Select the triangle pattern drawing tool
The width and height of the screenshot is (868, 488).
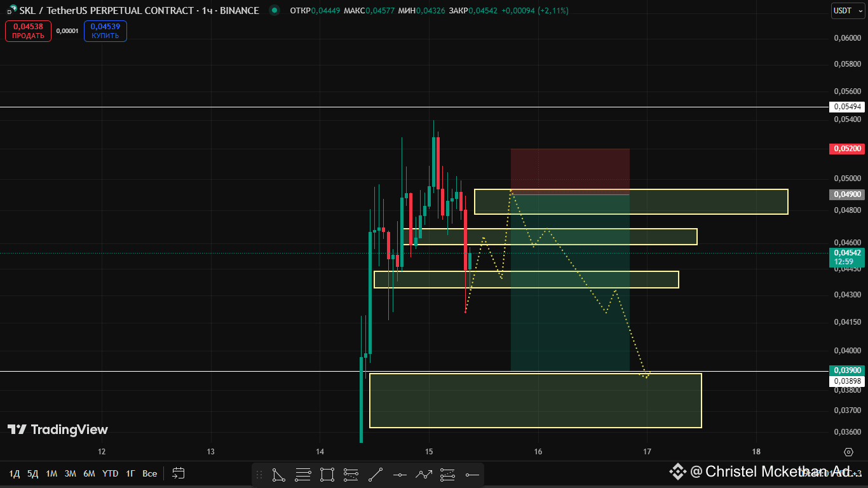click(x=278, y=474)
